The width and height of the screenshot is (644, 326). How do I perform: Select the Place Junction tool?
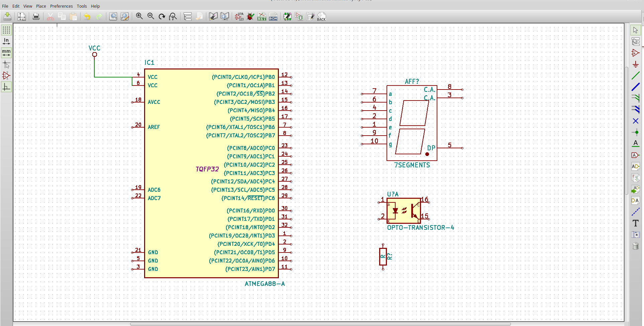635,132
